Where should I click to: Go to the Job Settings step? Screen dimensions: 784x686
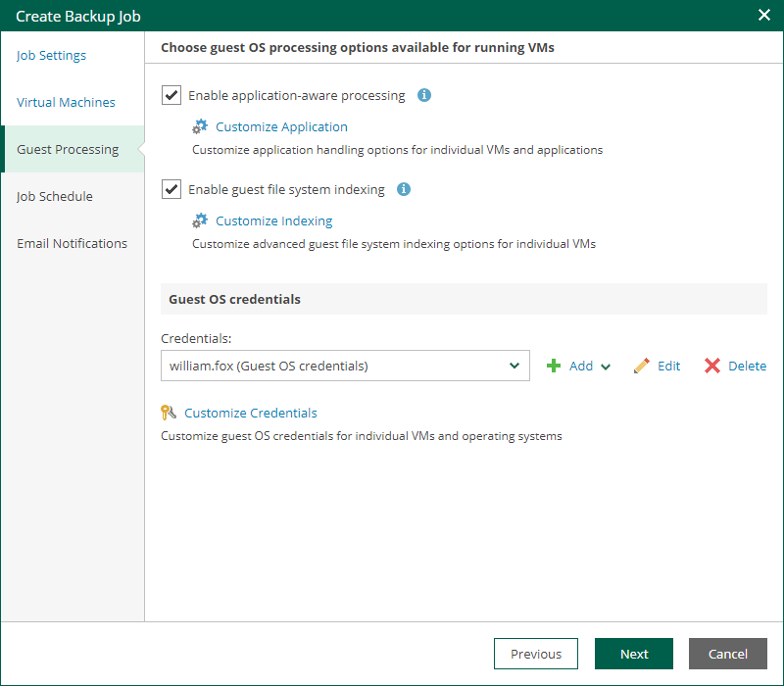[x=51, y=55]
